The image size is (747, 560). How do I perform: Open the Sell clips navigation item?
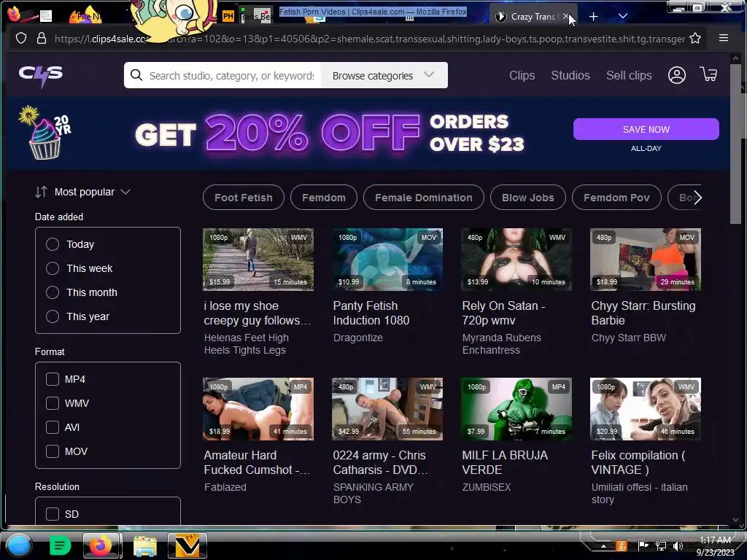click(x=629, y=75)
